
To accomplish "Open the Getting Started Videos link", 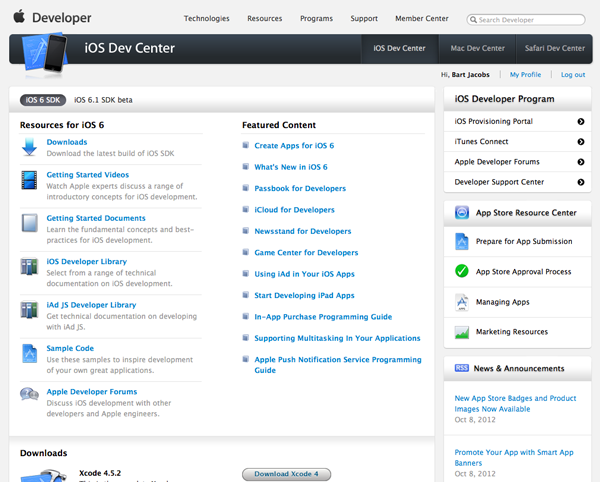I will pyautogui.click(x=88, y=175).
